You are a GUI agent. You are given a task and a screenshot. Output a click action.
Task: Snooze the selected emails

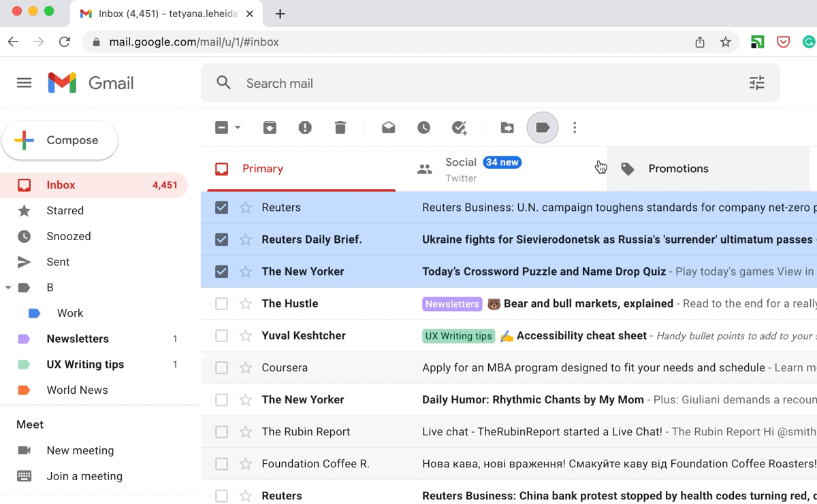tap(423, 128)
